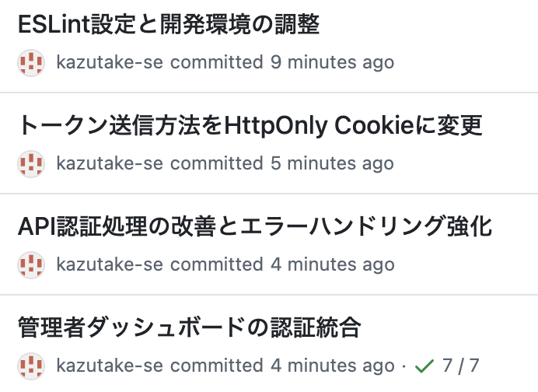
Task: Click the green checkmark status icon
Action: coord(424,366)
